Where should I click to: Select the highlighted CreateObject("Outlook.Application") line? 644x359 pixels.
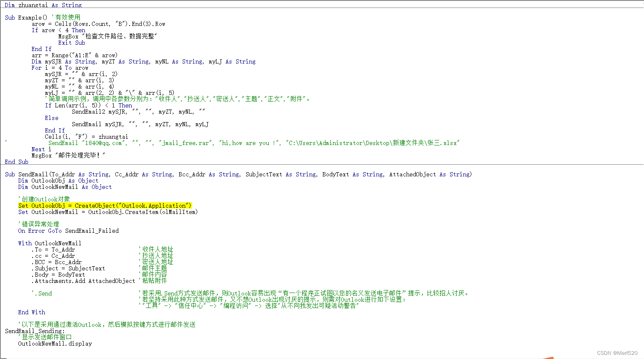(105, 206)
